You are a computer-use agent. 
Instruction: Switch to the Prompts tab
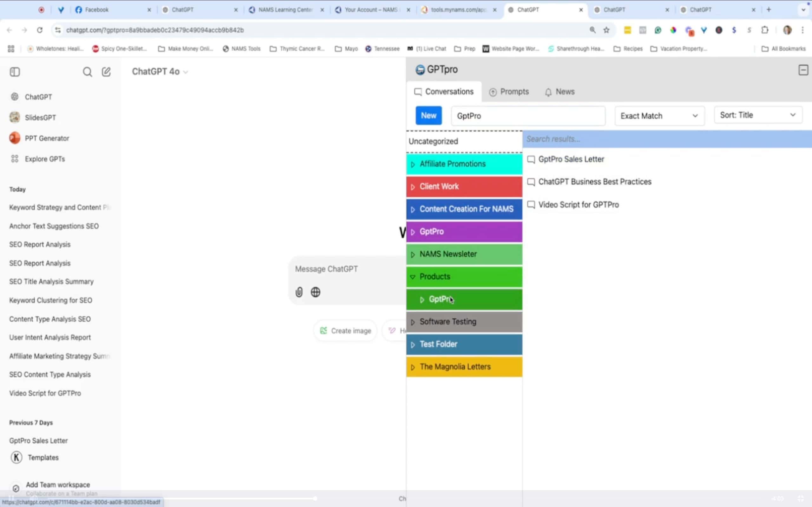(509, 92)
